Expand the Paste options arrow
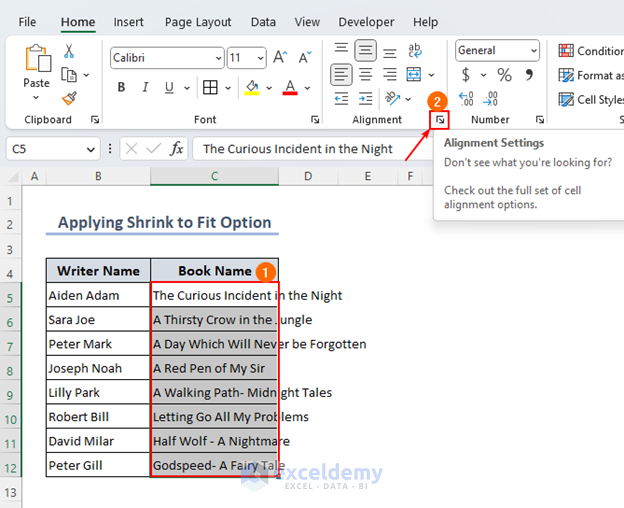624x508 pixels. 36,97
